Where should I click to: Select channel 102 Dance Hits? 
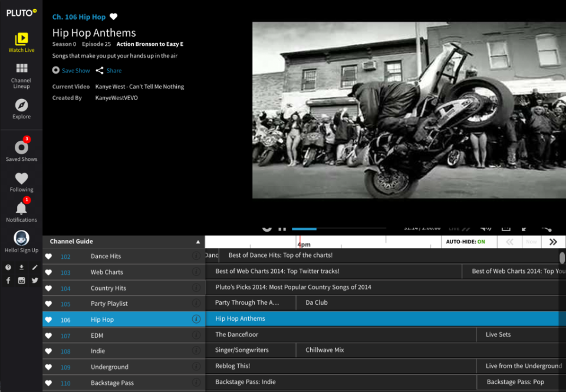[x=124, y=256]
